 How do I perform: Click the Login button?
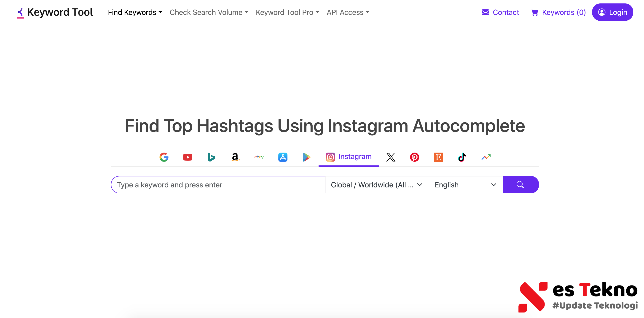(612, 12)
